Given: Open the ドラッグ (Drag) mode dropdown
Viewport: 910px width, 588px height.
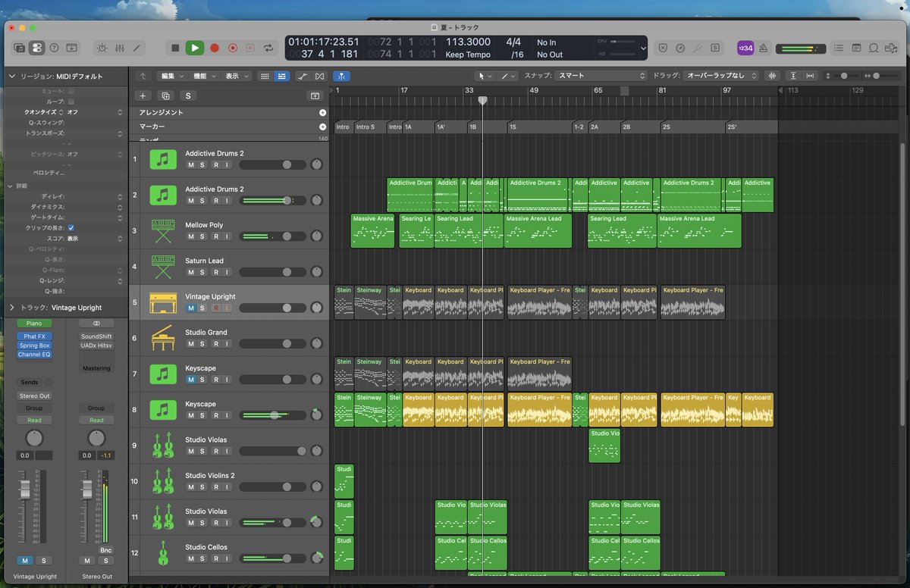Looking at the screenshot, I should (x=722, y=76).
